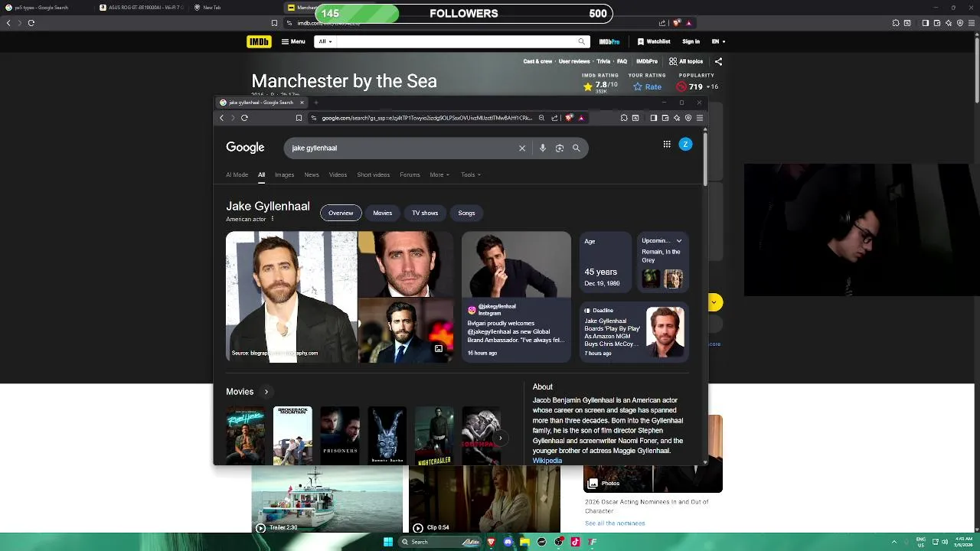
Task: Show hidden system tray icons
Action: point(894,542)
